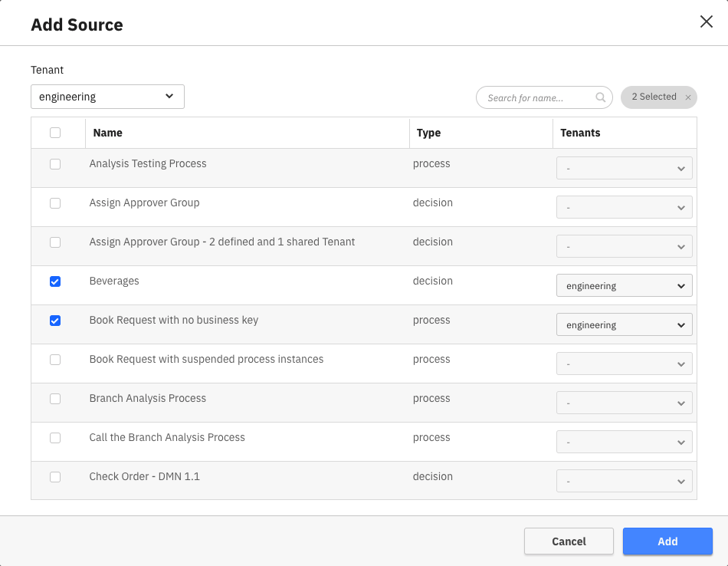Click the Name column header
This screenshot has height=566, width=728.
click(108, 133)
